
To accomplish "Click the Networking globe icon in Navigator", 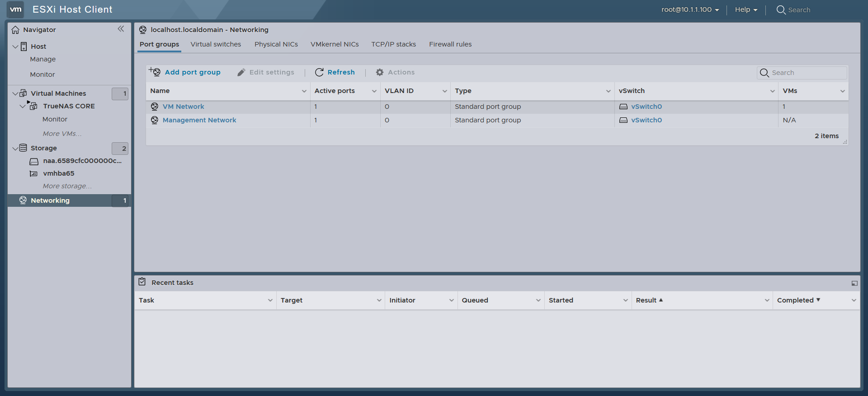I will click(x=23, y=200).
